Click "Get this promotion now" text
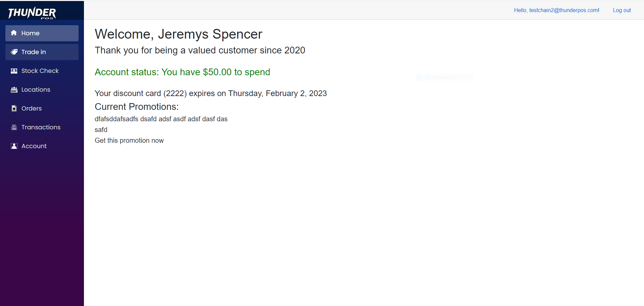644x306 pixels. (129, 140)
